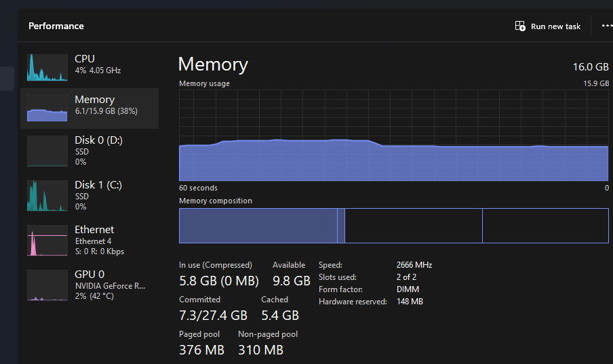
Task: Click the Memory usage label
Action: (205, 83)
